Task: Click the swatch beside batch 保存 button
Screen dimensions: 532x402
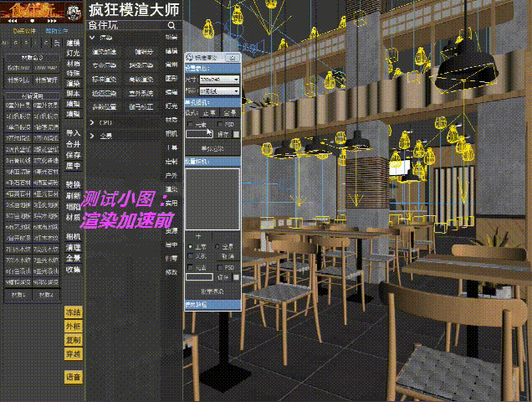Action: (236, 277)
